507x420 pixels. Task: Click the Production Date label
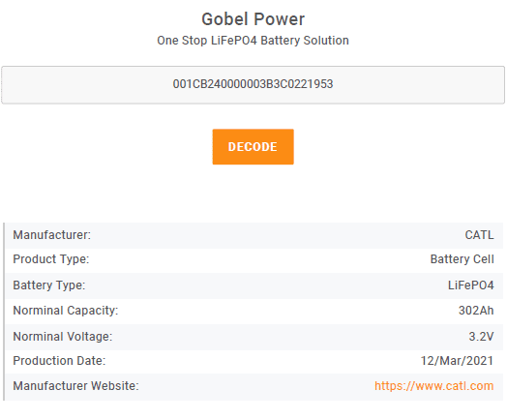click(59, 361)
